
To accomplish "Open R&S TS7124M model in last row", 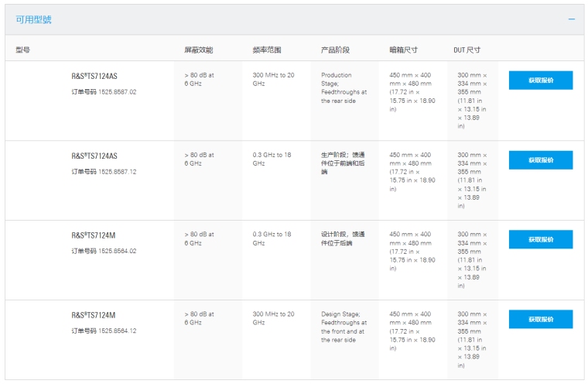I will pyautogui.click(x=94, y=315).
